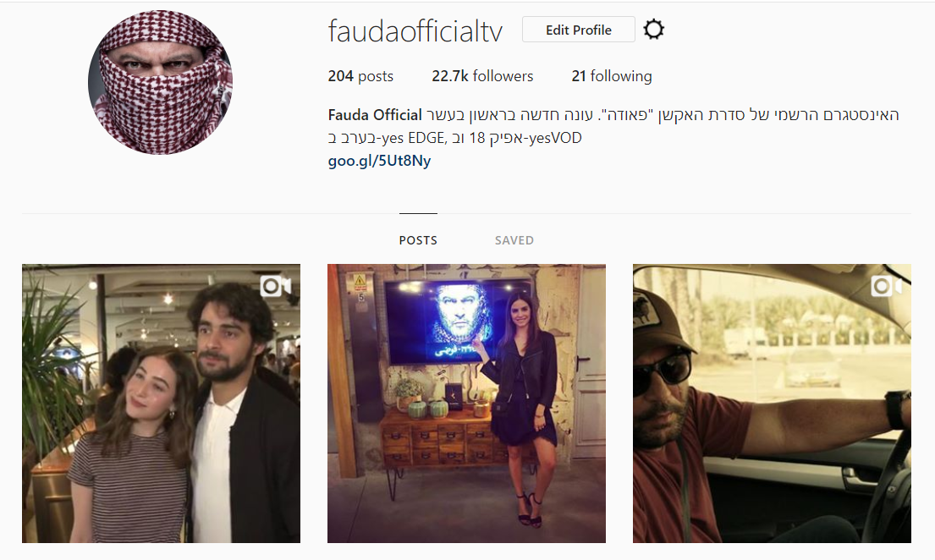Click the video camera icon on couple photo
Viewport: 935px width, 560px height.
[275, 286]
